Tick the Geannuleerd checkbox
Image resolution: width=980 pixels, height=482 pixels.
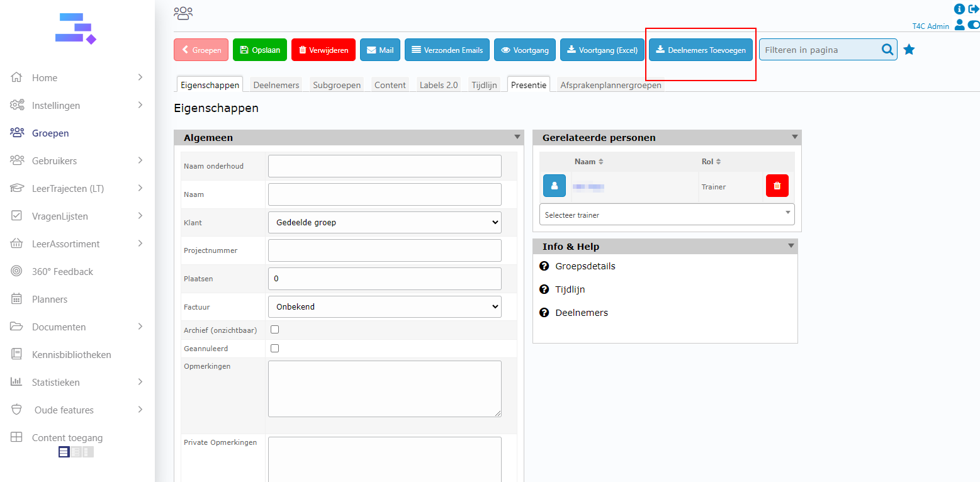(274, 349)
